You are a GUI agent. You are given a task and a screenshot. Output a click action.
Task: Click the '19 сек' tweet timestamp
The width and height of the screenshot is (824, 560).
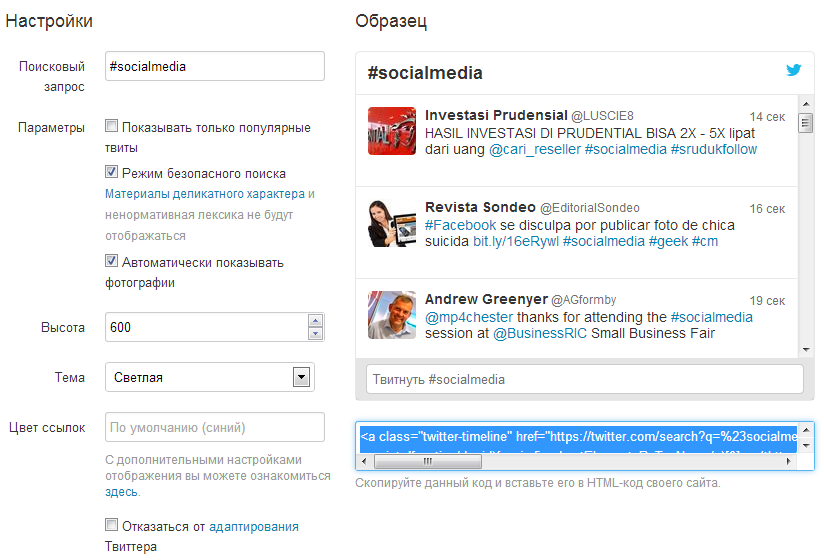(767, 300)
